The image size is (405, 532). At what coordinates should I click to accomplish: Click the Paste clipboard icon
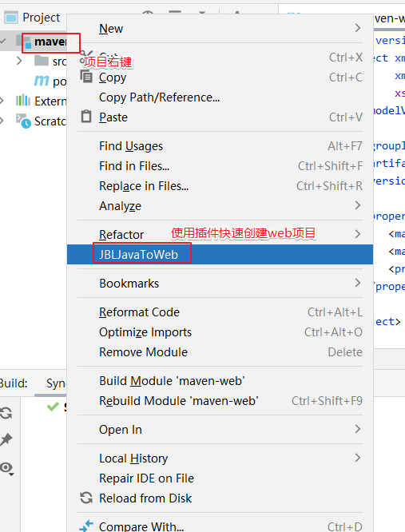(86, 117)
